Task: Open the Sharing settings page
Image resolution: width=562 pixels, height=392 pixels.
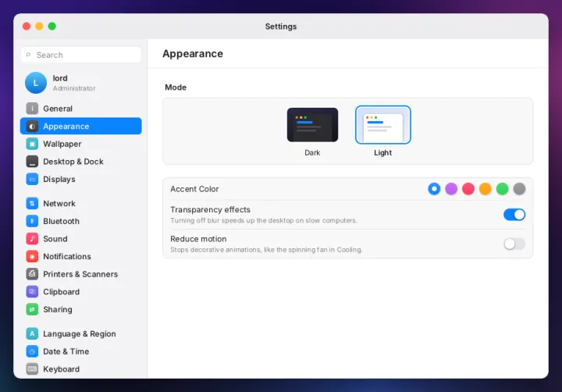Action: click(81, 309)
